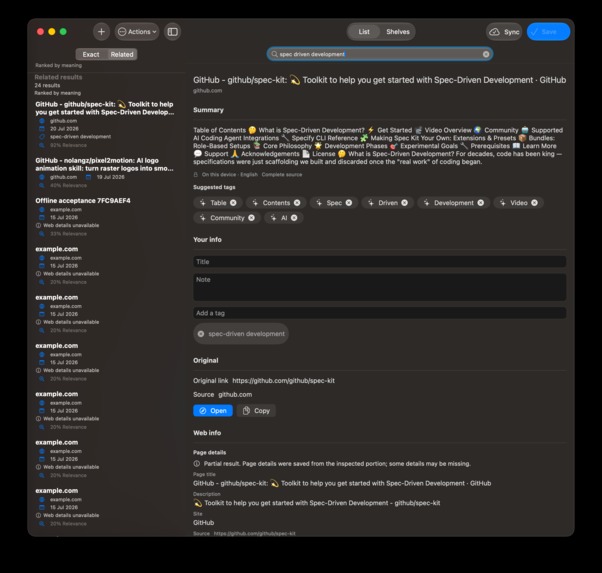Remove the Driven suggested tag
This screenshot has height=573, width=602.
404,203
